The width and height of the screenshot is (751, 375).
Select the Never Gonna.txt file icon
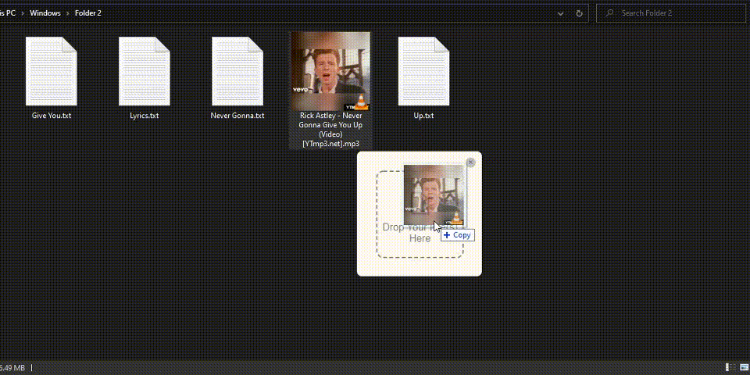238,71
